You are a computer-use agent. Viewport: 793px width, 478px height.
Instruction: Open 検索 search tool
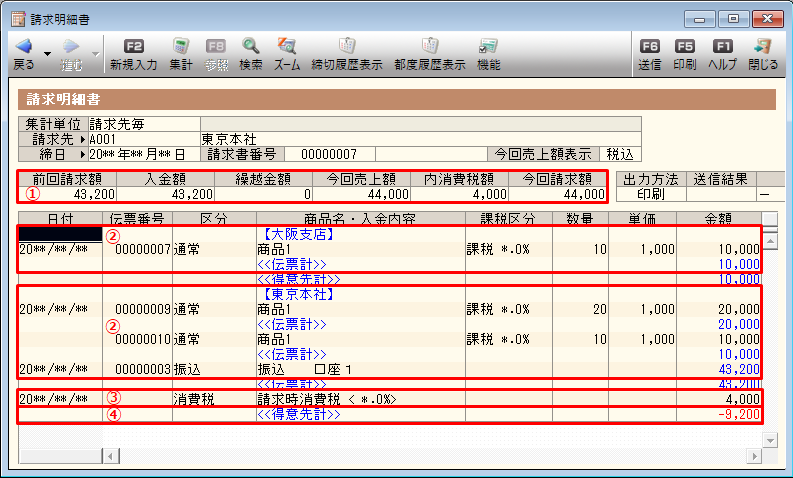click(250, 55)
